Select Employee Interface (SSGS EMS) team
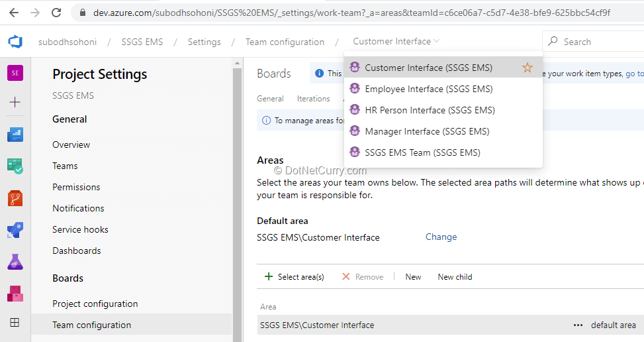 [443, 89]
